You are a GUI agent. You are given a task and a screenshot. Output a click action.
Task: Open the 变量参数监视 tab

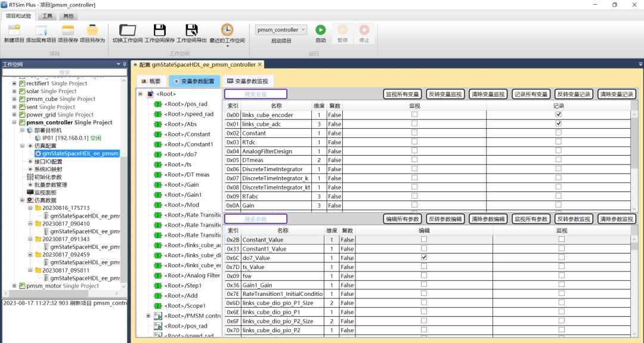coord(248,81)
